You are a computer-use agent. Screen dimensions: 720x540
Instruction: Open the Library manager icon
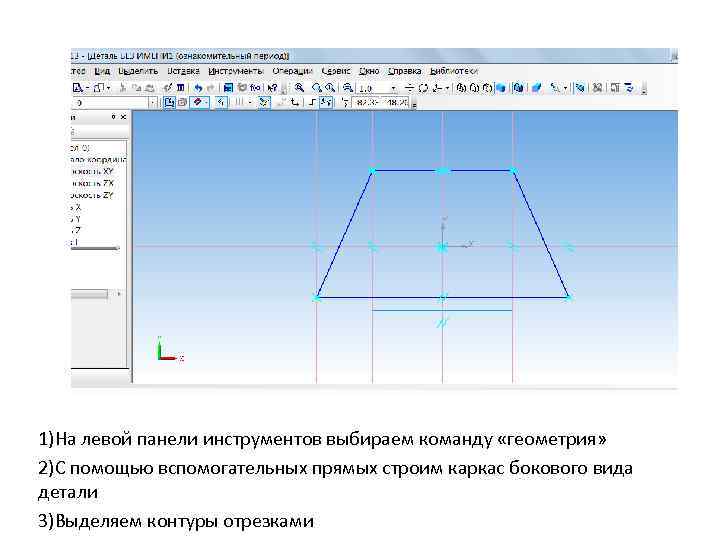tap(228, 88)
